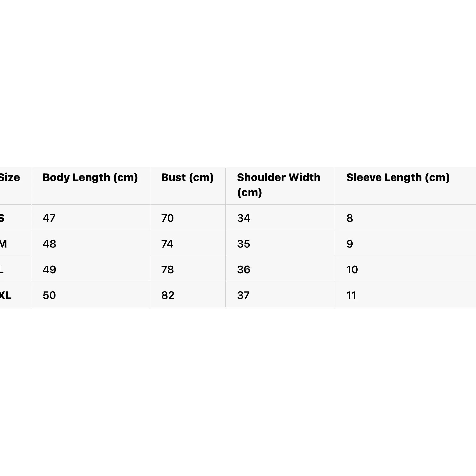Click the bust value 78
This screenshot has height=476, width=476.
click(167, 269)
